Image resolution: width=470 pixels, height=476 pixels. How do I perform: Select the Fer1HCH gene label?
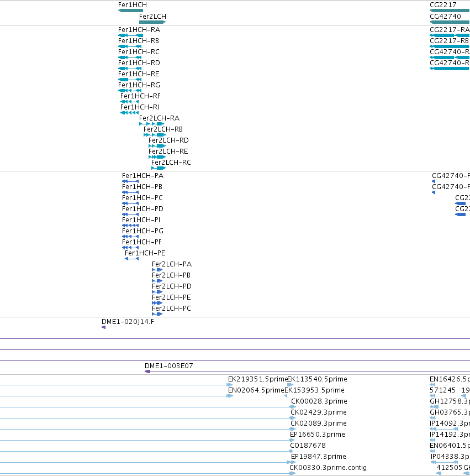133,5
